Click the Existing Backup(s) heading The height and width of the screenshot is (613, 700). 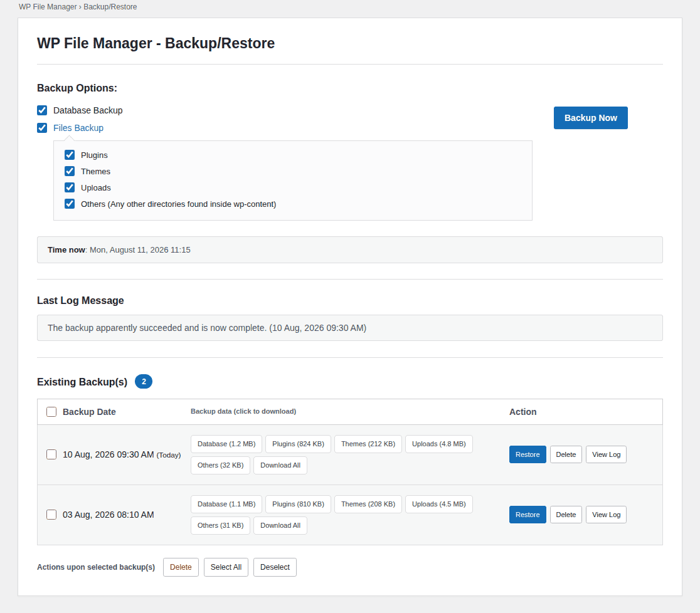coord(82,382)
